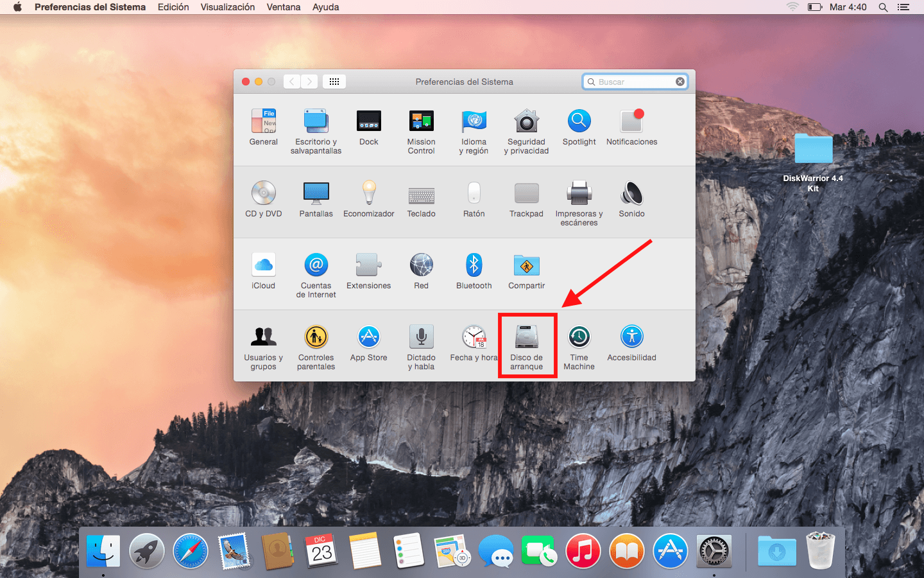Open Messages from the Dock
924x578 pixels.
click(496, 551)
